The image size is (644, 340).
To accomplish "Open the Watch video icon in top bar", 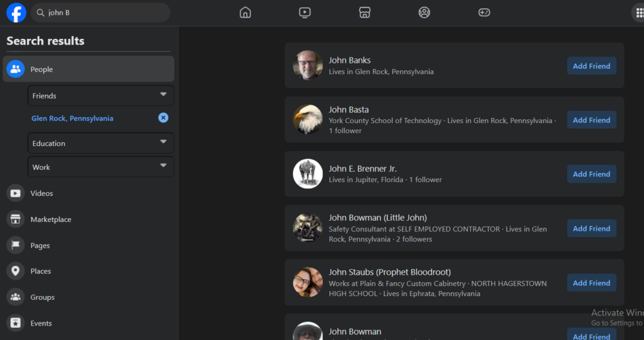I will click(305, 13).
